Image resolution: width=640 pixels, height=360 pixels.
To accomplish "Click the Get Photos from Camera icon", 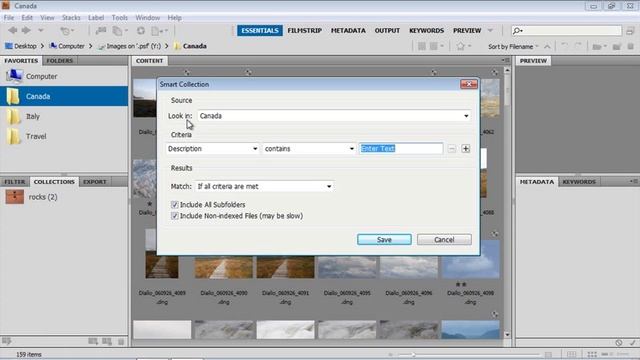I will (x=100, y=31).
